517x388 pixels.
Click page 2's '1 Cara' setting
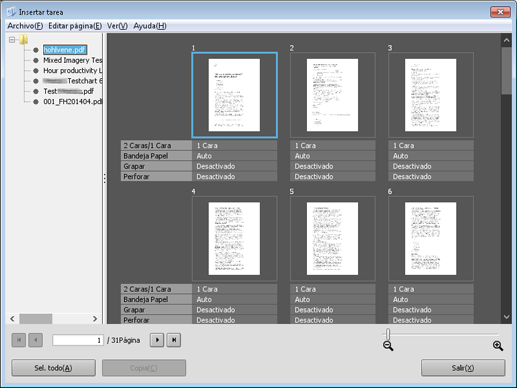332,146
